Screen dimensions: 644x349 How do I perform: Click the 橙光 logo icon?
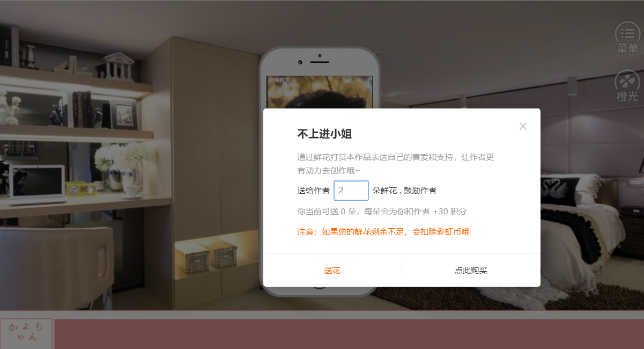tap(627, 86)
